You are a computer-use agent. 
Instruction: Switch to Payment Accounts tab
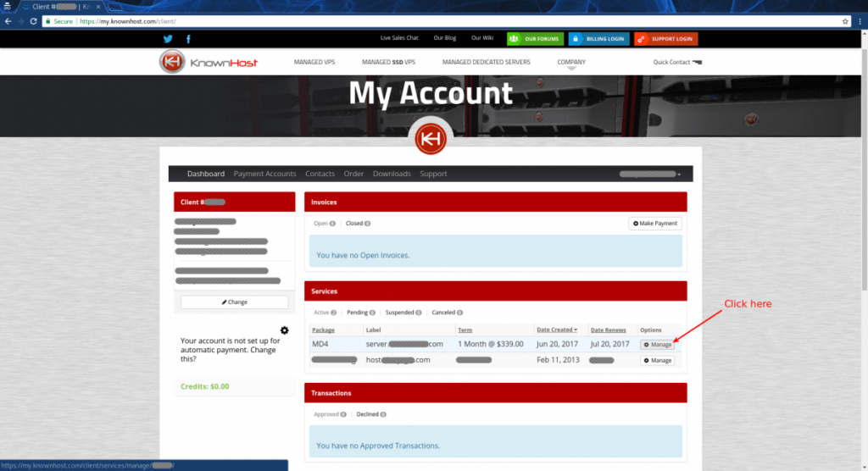point(264,174)
